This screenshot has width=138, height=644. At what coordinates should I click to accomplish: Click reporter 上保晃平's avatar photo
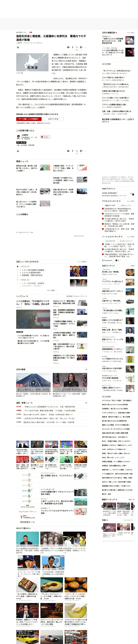click(18, 137)
